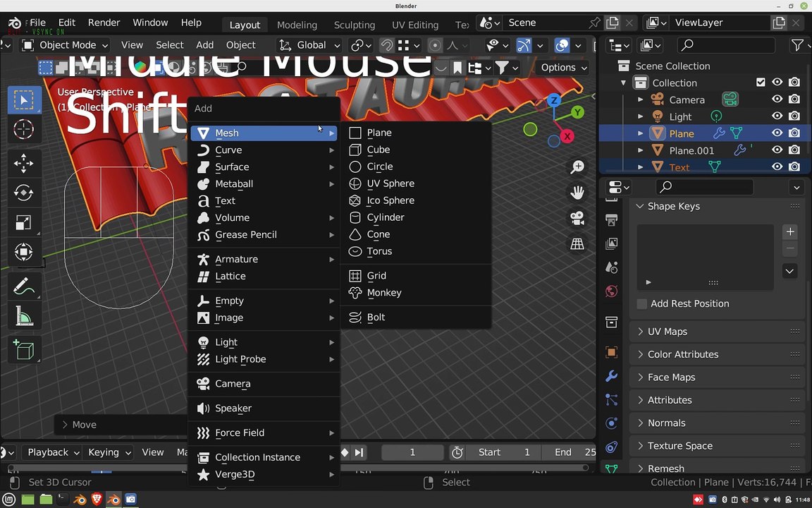Open the Curve submenu

tap(264, 150)
